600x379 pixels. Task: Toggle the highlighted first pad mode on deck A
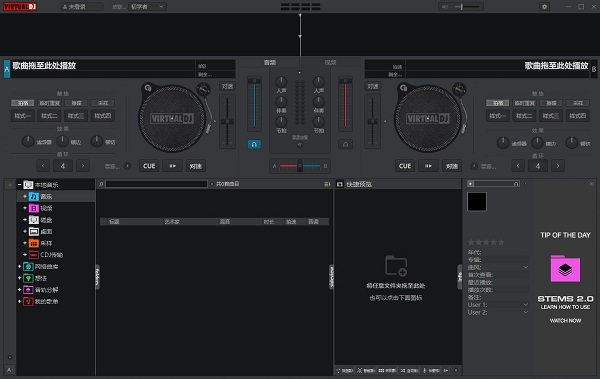point(23,103)
